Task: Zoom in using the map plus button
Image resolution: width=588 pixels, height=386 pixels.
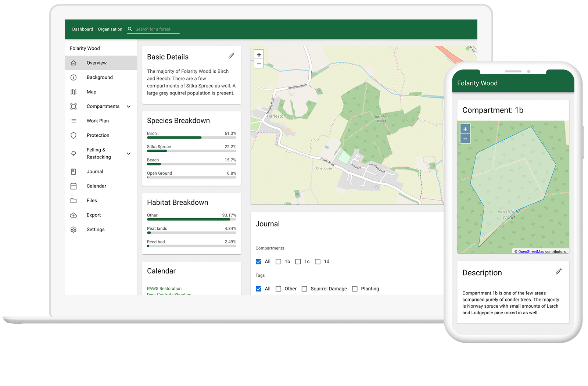Action: tap(259, 54)
